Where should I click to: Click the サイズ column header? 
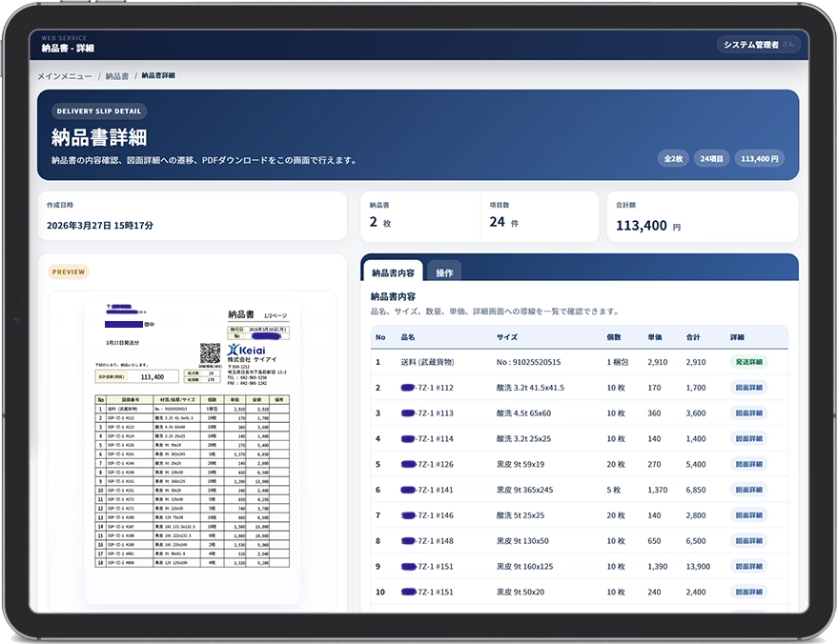coord(506,337)
